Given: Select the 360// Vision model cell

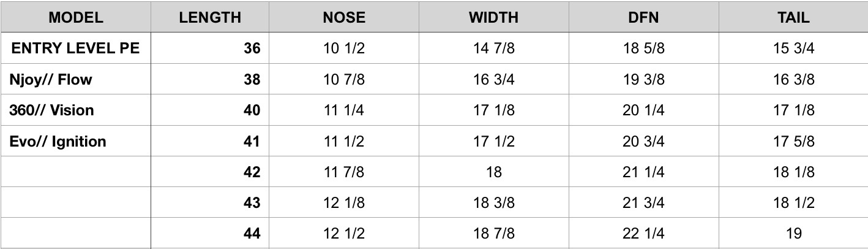Looking at the screenshot, I should [x=52, y=110].
